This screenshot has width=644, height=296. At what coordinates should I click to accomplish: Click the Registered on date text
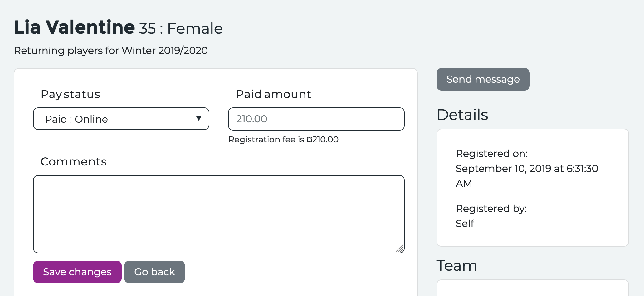click(x=527, y=169)
